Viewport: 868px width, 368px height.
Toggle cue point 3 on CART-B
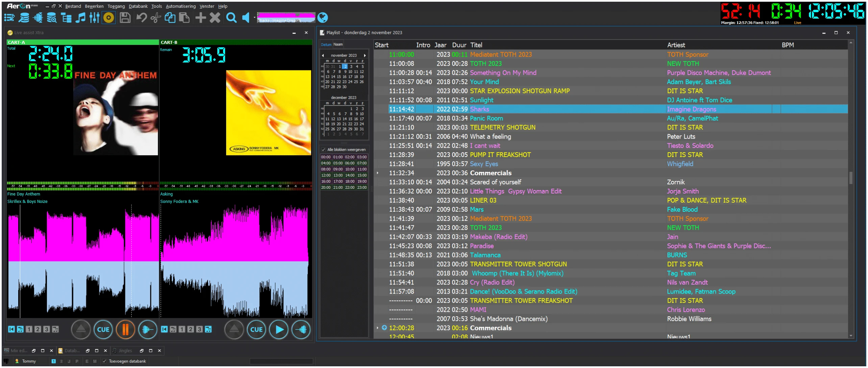coord(199,329)
